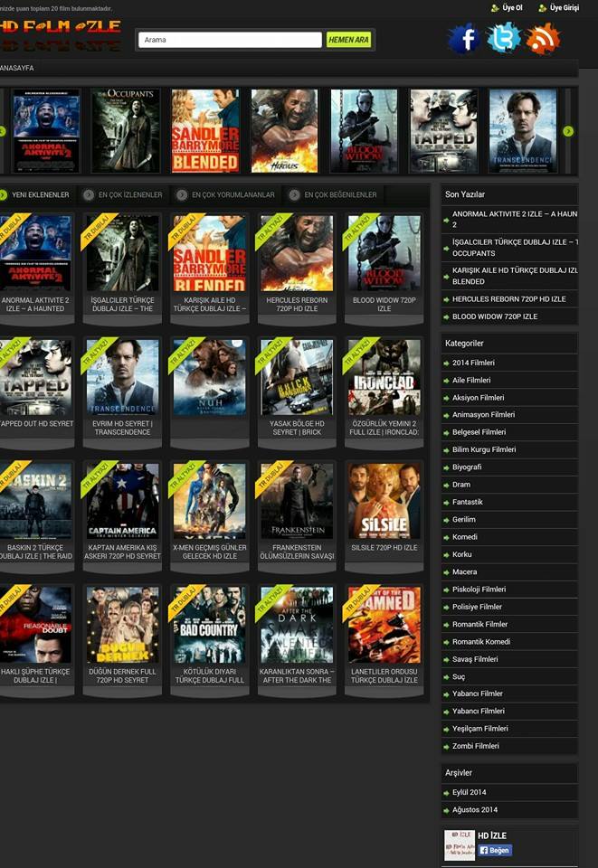Open the RSS feed icon
The height and width of the screenshot is (868, 598).
(543, 38)
